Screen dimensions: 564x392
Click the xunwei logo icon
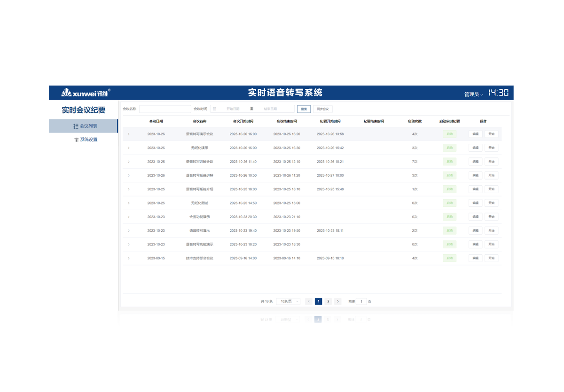pyautogui.click(x=67, y=93)
